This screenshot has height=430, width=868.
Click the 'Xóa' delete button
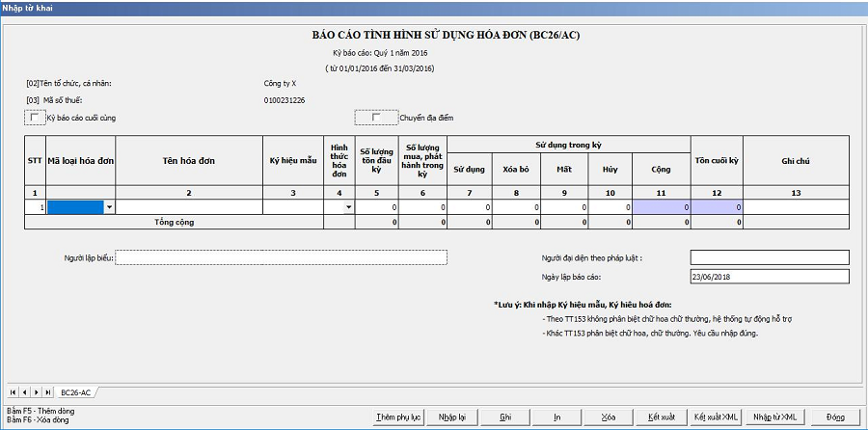(608, 417)
